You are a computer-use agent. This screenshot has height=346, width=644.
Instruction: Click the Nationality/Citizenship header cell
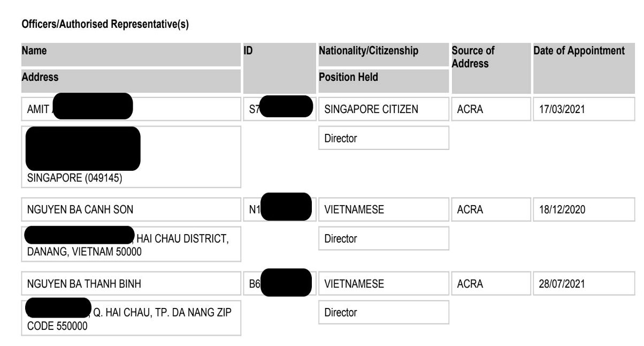click(x=384, y=54)
